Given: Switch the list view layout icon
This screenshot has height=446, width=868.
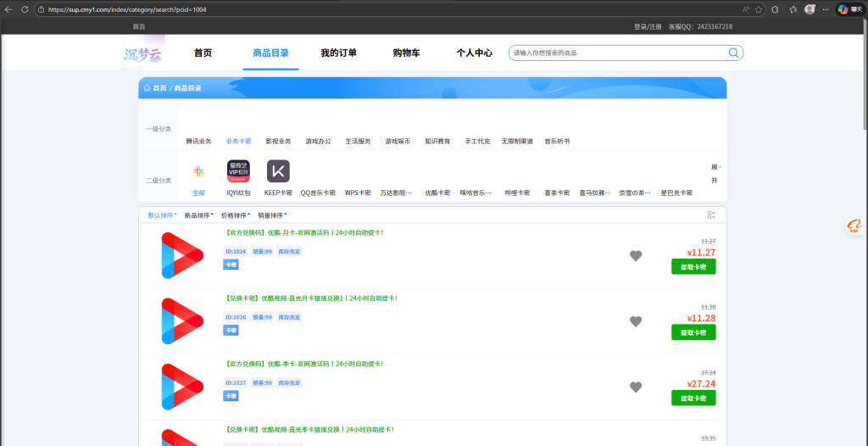Looking at the screenshot, I should 712,215.
